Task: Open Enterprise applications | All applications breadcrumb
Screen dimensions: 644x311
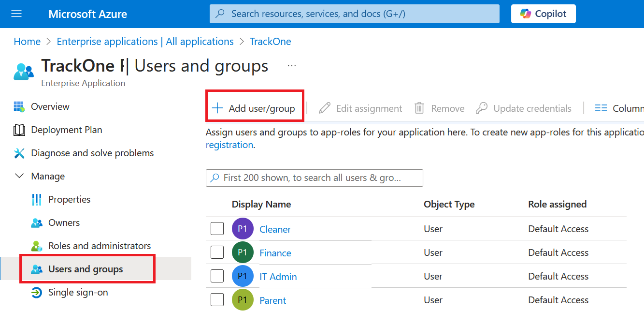Action: tap(145, 42)
